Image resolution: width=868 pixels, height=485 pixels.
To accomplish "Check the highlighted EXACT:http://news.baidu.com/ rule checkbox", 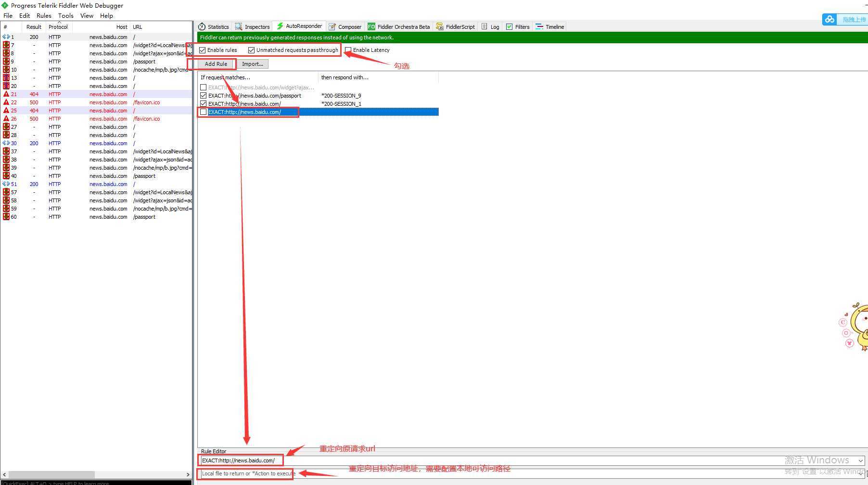I will [x=203, y=112].
